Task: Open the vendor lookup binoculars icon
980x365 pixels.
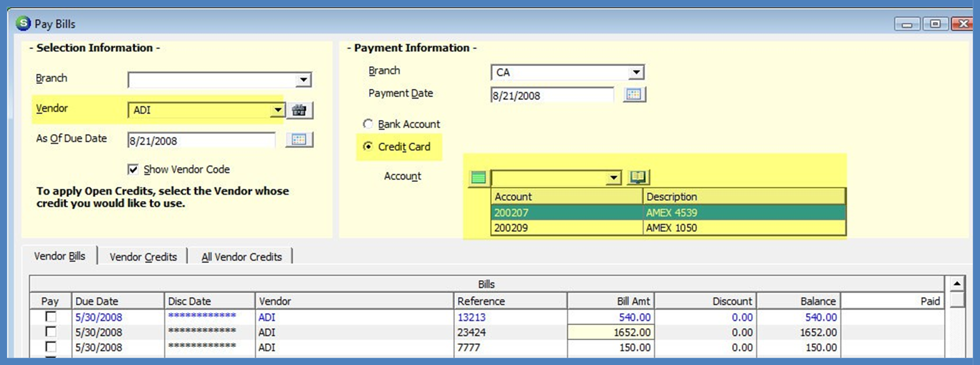Action: pos(300,110)
